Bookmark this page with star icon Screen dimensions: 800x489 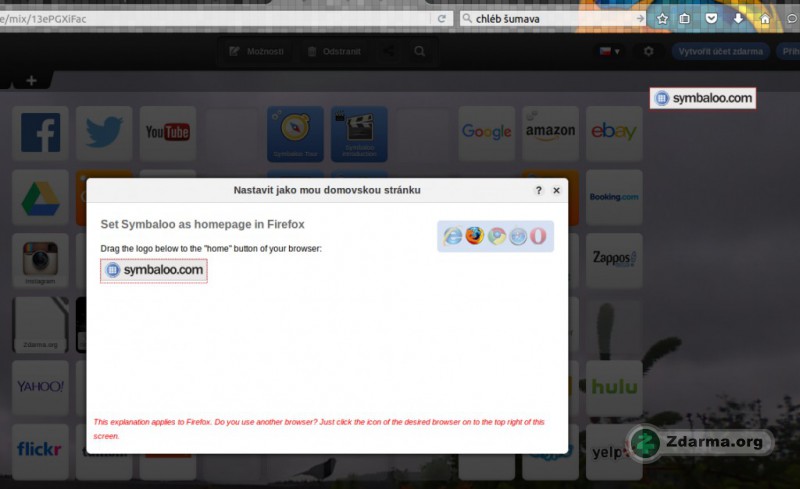662,19
